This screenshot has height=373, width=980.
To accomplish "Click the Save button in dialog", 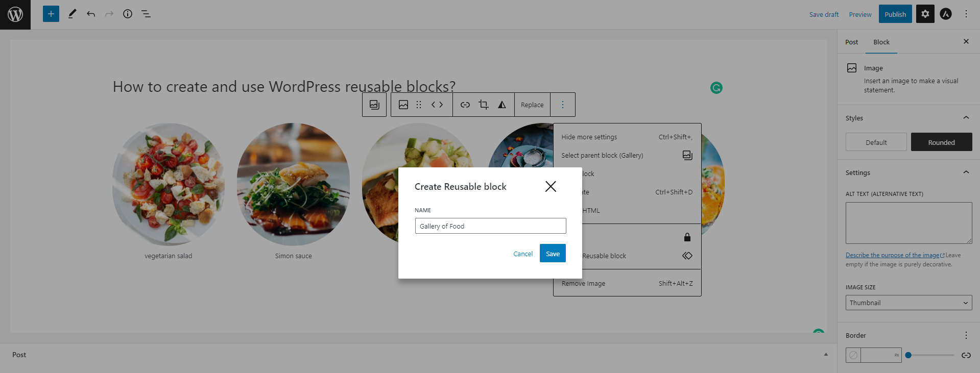I will [x=553, y=254].
